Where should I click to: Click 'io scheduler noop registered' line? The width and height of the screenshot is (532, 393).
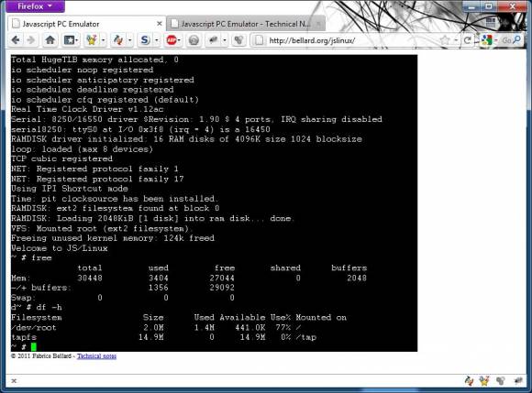point(83,70)
